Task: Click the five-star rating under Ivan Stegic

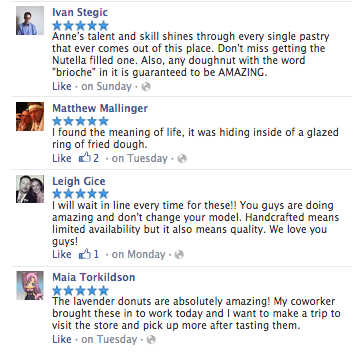Action: (80, 26)
